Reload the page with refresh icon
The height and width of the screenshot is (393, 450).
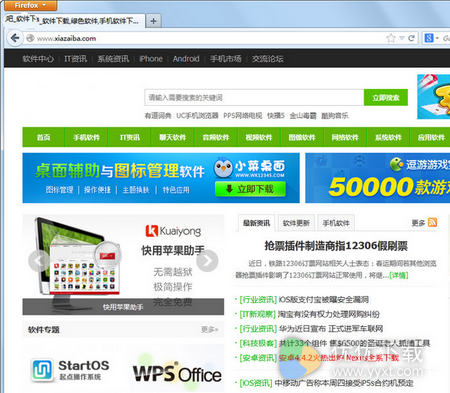coord(412,38)
